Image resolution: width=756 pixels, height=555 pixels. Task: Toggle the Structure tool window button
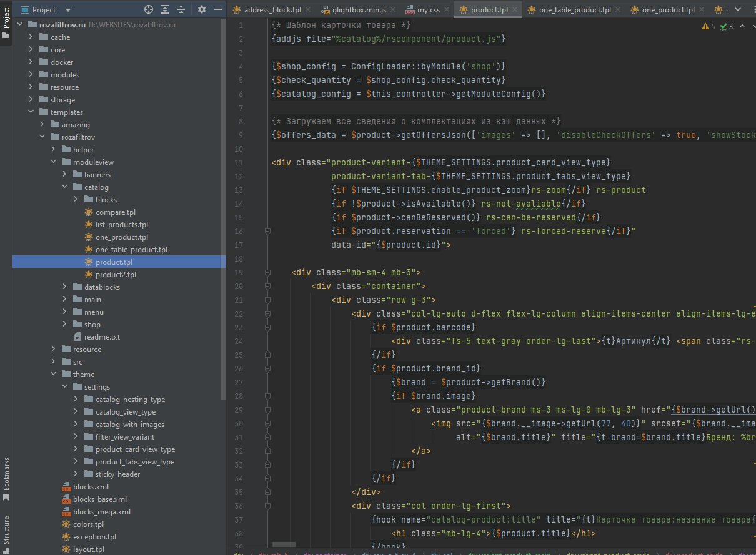[6, 529]
